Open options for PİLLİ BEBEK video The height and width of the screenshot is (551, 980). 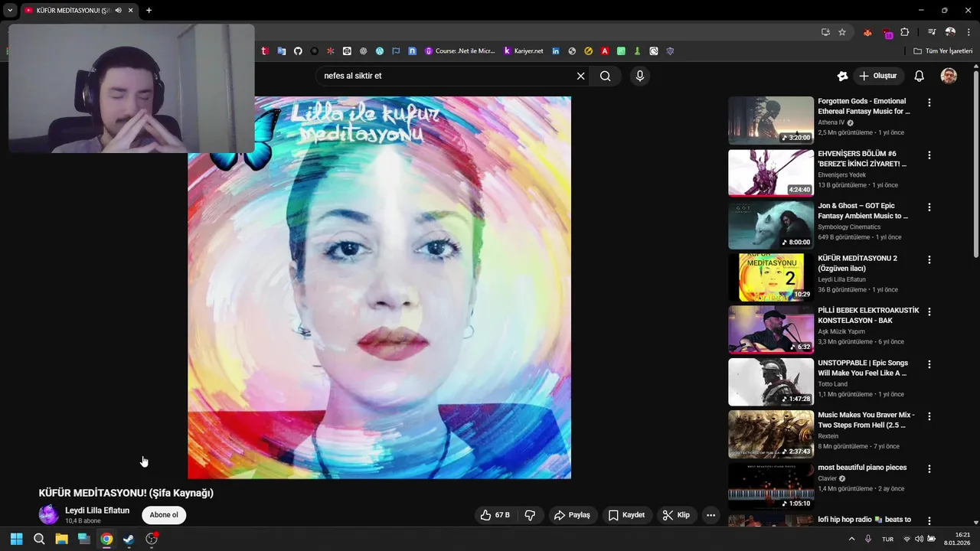[929, 311]
